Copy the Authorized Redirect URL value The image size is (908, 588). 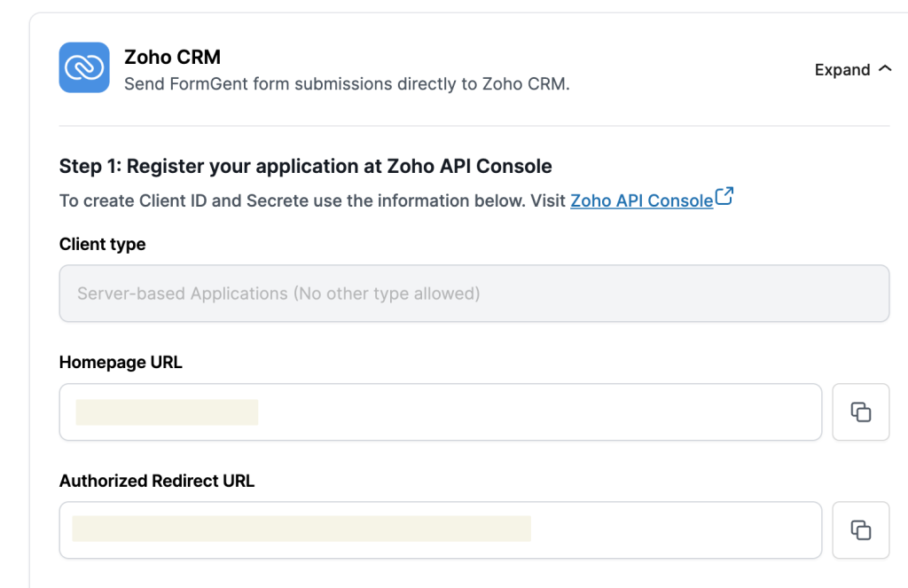click(x=860, y=530)
